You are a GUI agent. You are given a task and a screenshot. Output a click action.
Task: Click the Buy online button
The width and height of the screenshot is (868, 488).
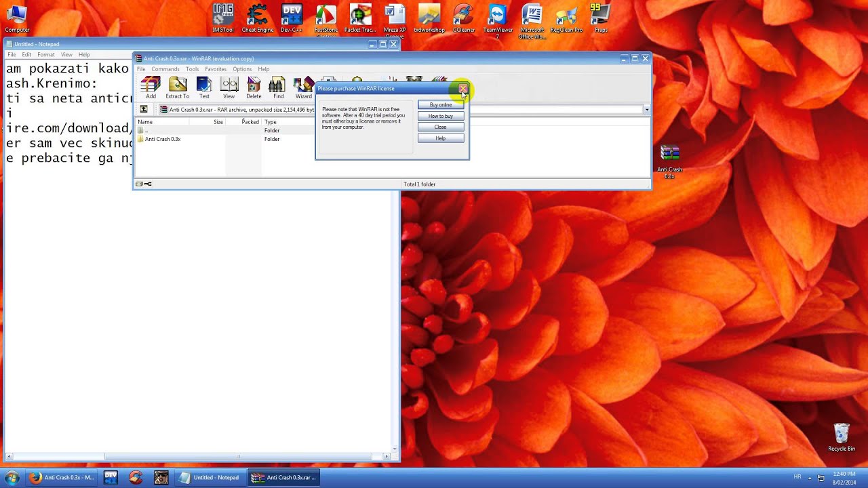pos(441,105)
